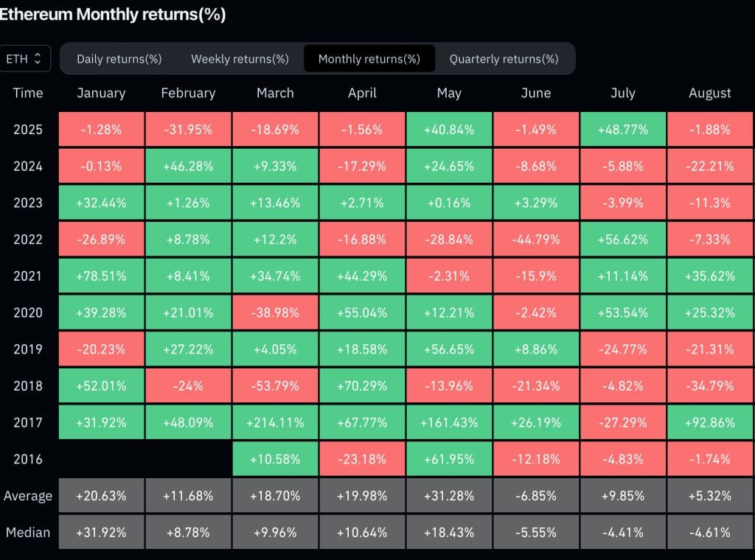
Task: Select the 2020 March -38.98% cell
Action: pyautogui.click(x=276, y=312)
